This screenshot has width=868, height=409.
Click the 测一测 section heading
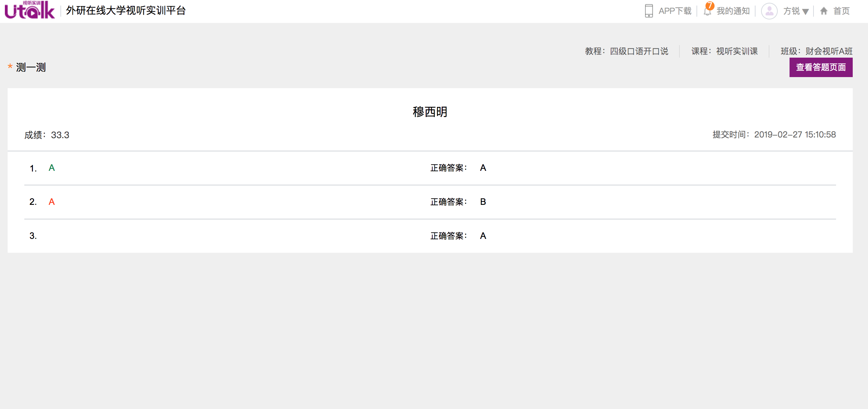(31, 67)
